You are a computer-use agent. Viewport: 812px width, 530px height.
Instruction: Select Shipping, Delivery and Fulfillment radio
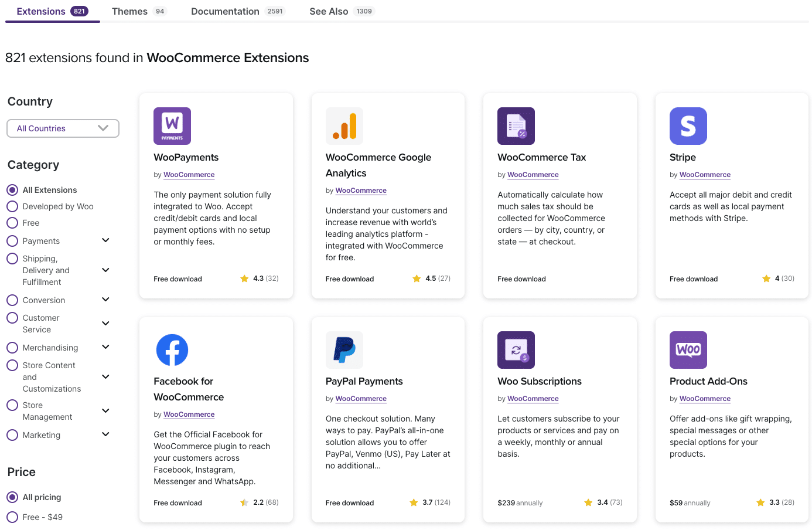[12, 259]
